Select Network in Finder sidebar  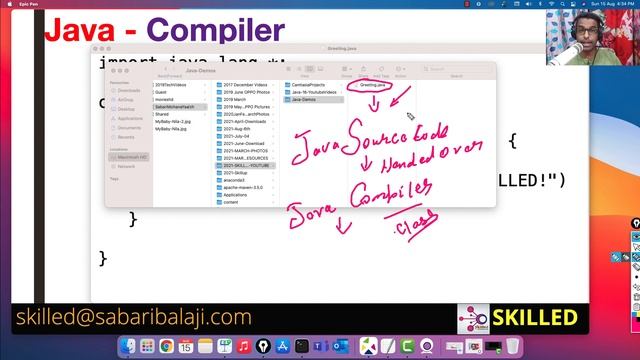126,167
